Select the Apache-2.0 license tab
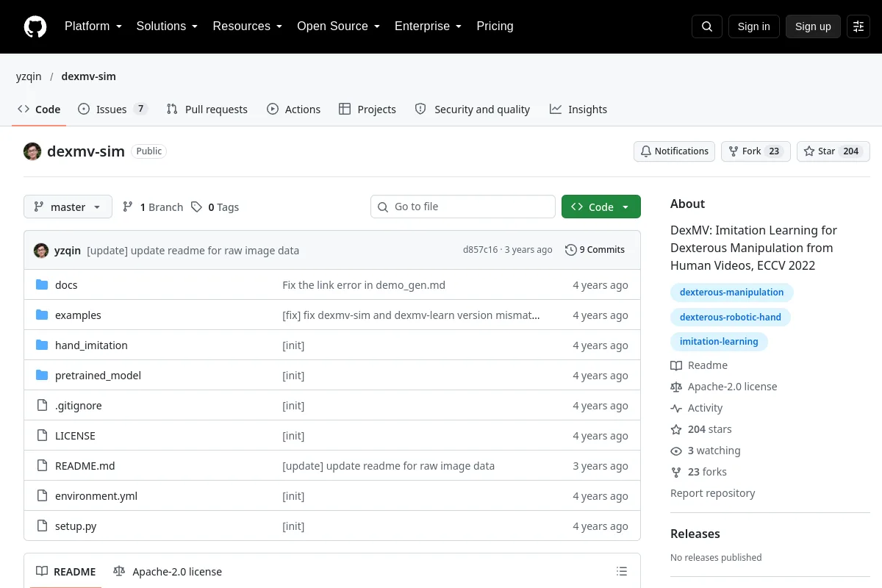Viewport: 882px width, 588px height. (168, 572)
